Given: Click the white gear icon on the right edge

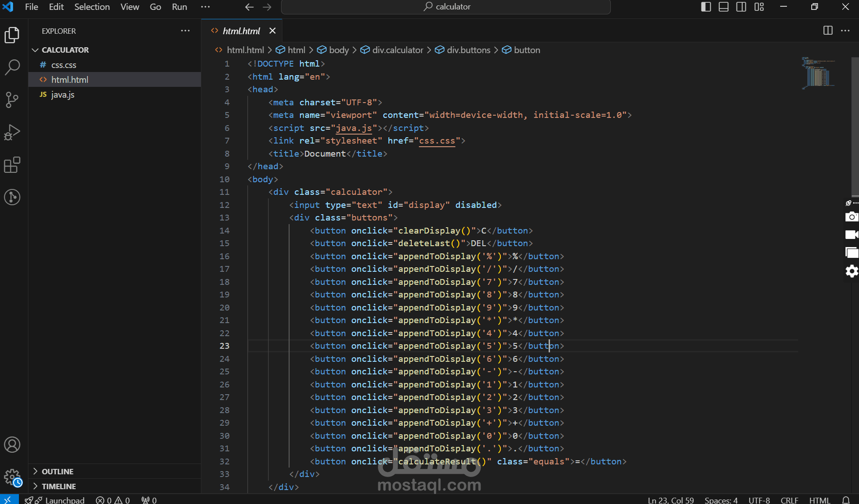Looking at the screenshot, I should tap(851, 271).
